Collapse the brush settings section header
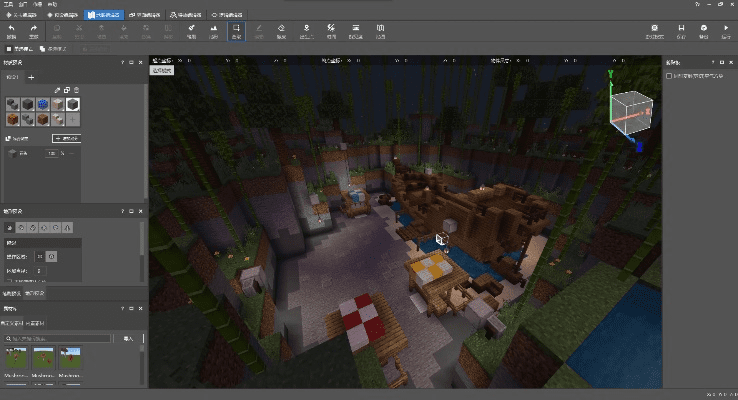Screen dimensions: 738x400 [x=40, y=242]
